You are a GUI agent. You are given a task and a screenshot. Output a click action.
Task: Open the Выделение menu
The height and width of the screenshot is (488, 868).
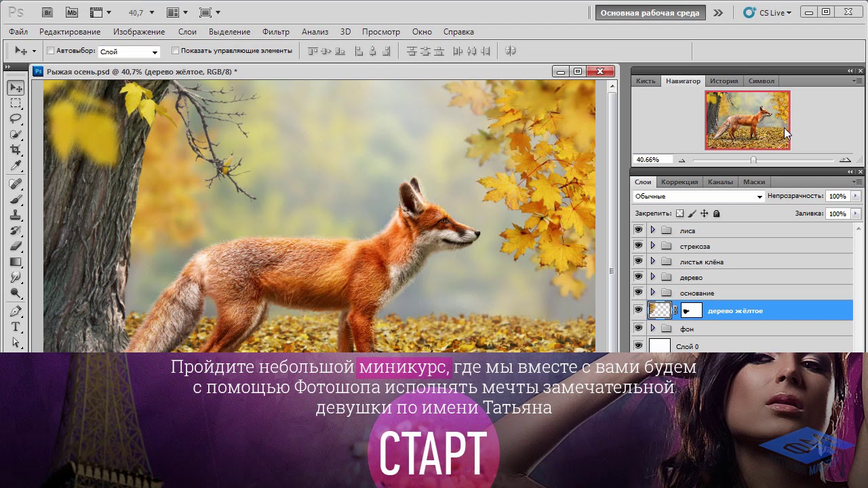point(229,32)
